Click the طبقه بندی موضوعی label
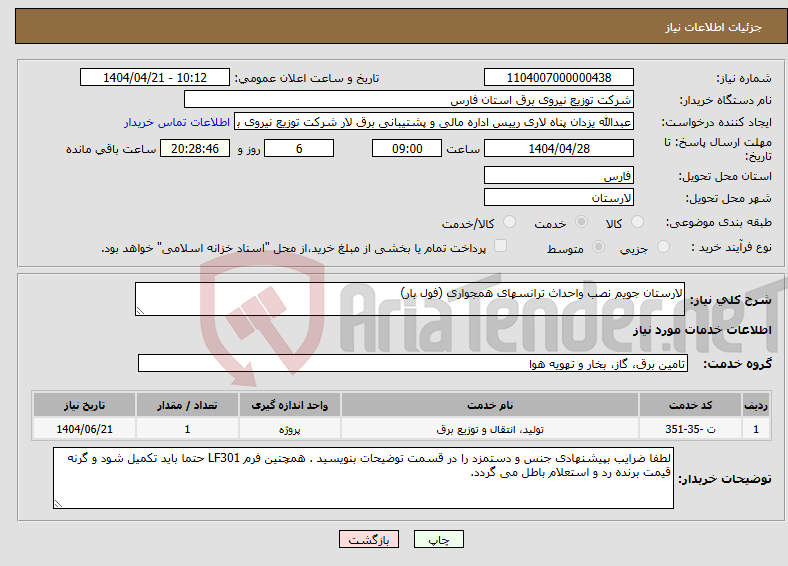This screenshot has height=566, width=788. 719,222
